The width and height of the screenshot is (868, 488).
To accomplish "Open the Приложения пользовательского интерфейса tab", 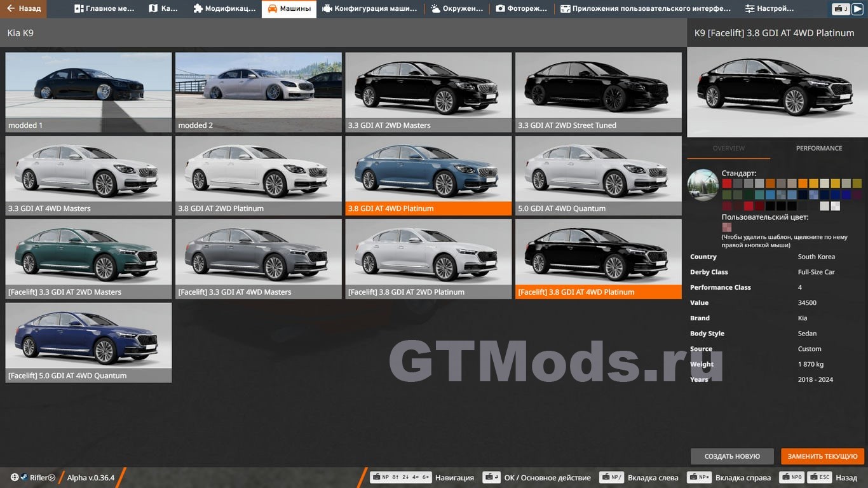I will 645,9.
